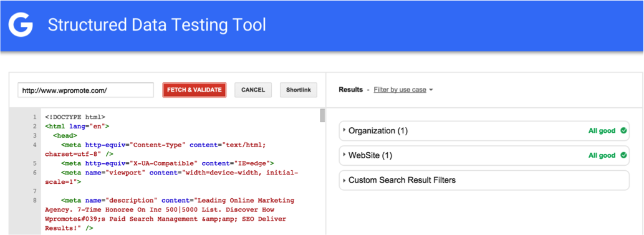Click the red FETCH & VALIDATE button
Viewport: 644px width, 235px height.
pyautogui.click(x=195, y=90)
